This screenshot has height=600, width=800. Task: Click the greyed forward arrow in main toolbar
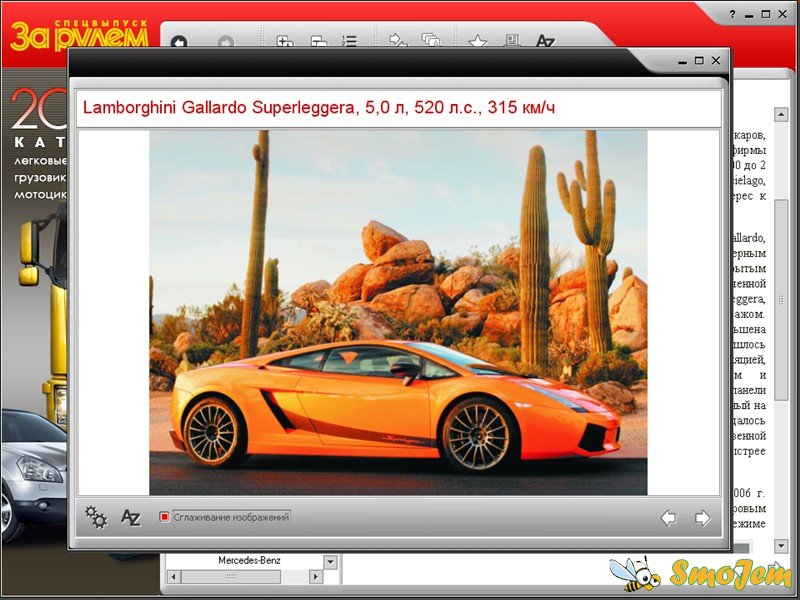[x=226, y=41]
